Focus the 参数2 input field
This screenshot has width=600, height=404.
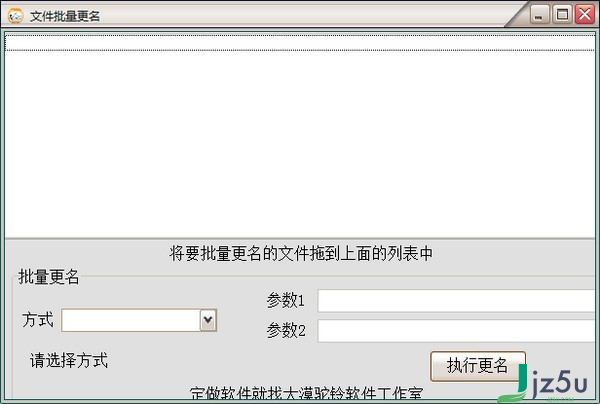[456, 331]
